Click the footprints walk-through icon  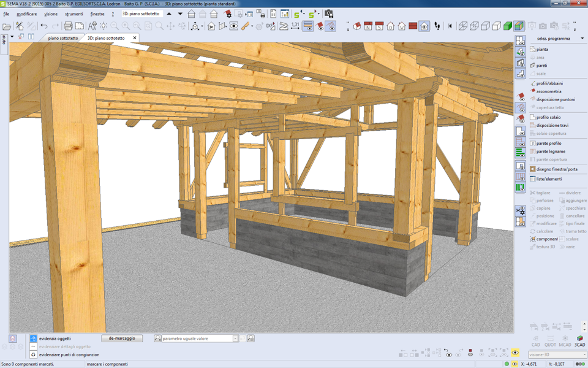tap(437, 26)
